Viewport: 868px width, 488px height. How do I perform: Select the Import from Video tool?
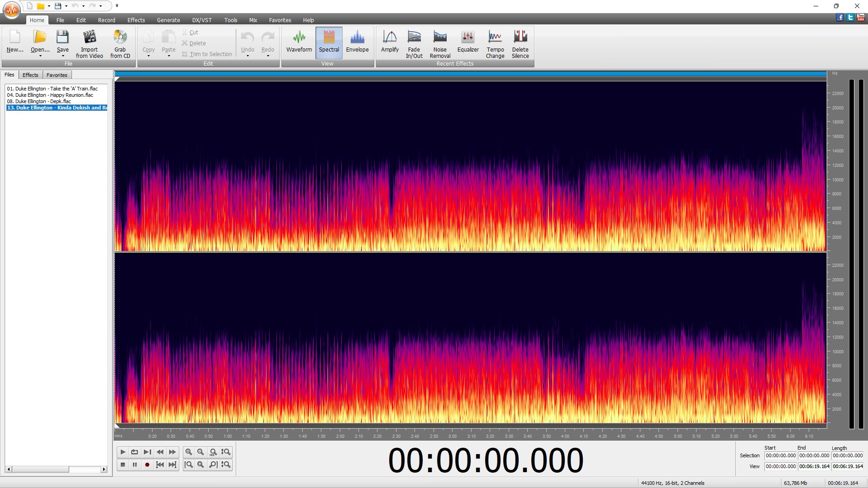[89, 43]
